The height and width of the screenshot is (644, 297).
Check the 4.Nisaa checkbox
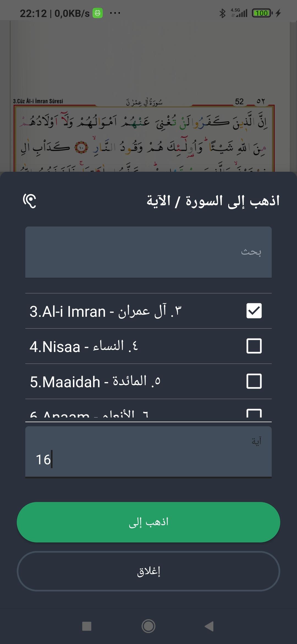point(254,346)
